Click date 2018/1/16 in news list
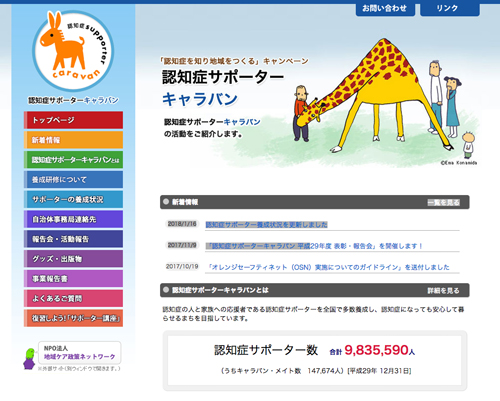This screenshot has height=401, width=500. (182, 224)
